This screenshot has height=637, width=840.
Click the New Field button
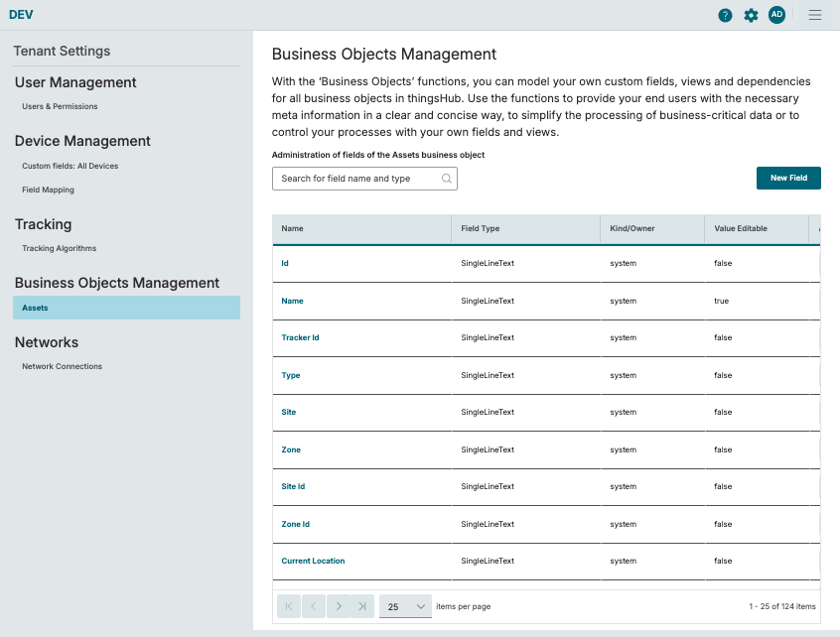(788, 178)
